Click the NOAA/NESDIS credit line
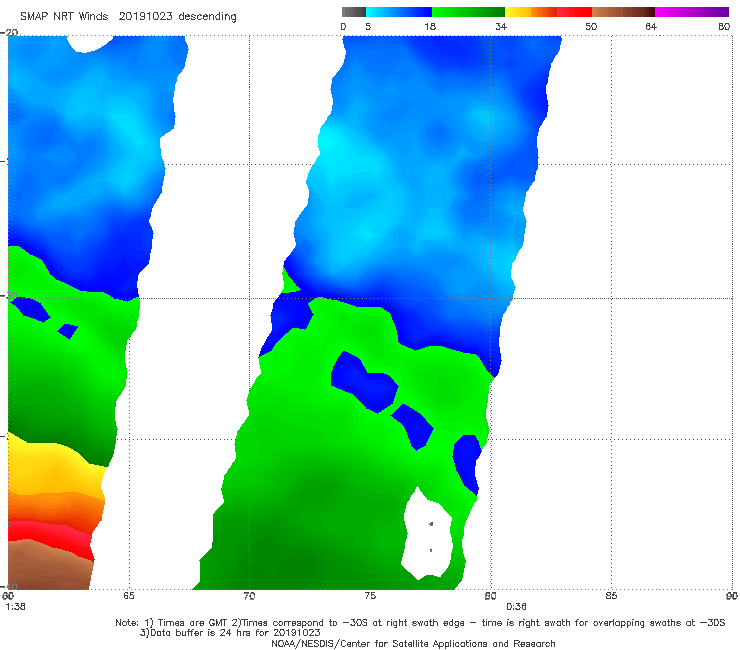This screenshot has height=650, width=740. pos(413,643)
